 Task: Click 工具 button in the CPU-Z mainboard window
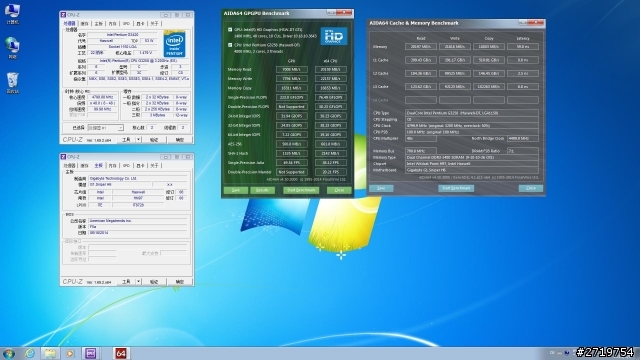click(127, 282)
